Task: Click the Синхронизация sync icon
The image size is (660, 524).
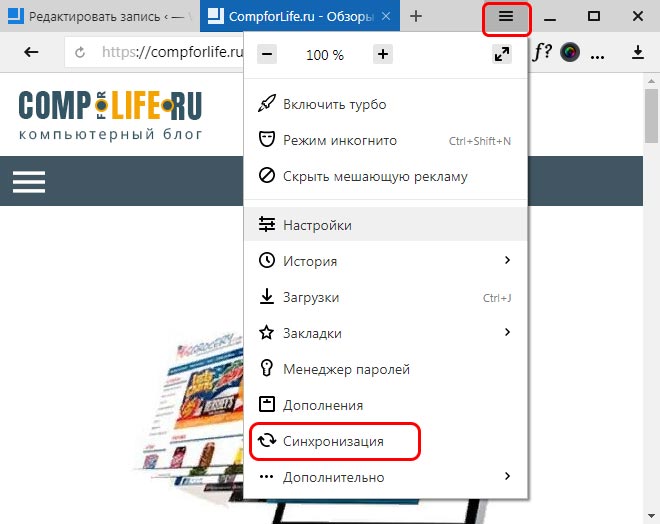Action: (267, 441)
